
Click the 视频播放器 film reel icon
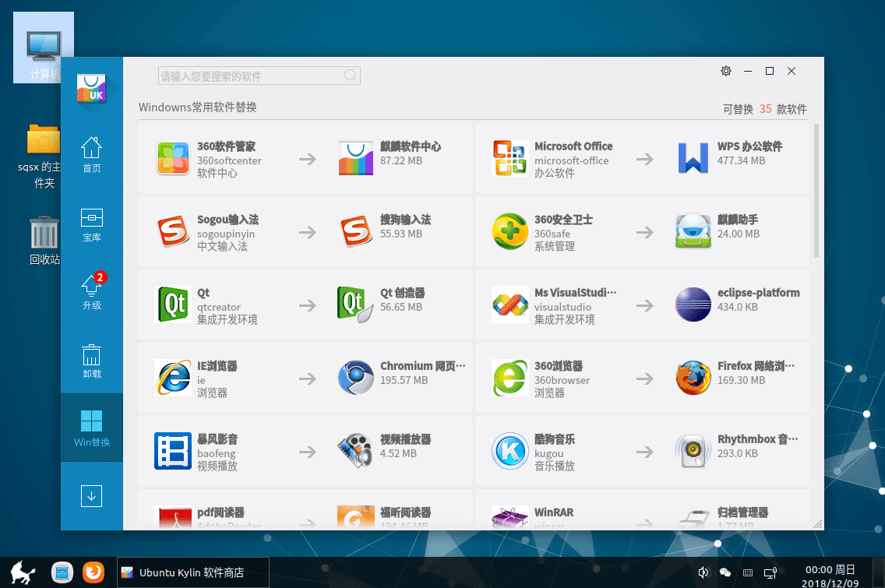coord(355,451)
